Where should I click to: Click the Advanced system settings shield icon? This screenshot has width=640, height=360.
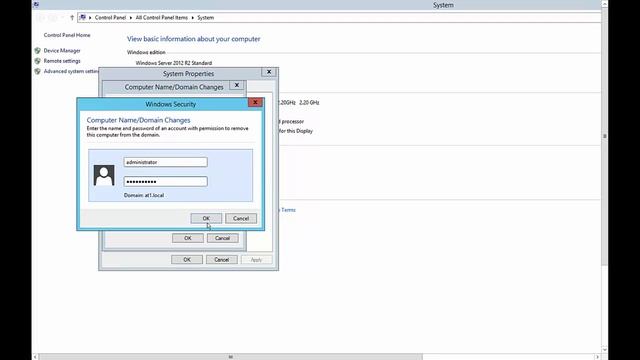click(x=38, y=71)
